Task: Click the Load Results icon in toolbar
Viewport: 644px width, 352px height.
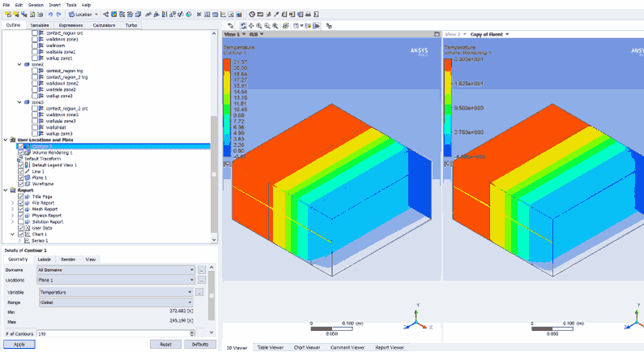Action: coord(6,15)
